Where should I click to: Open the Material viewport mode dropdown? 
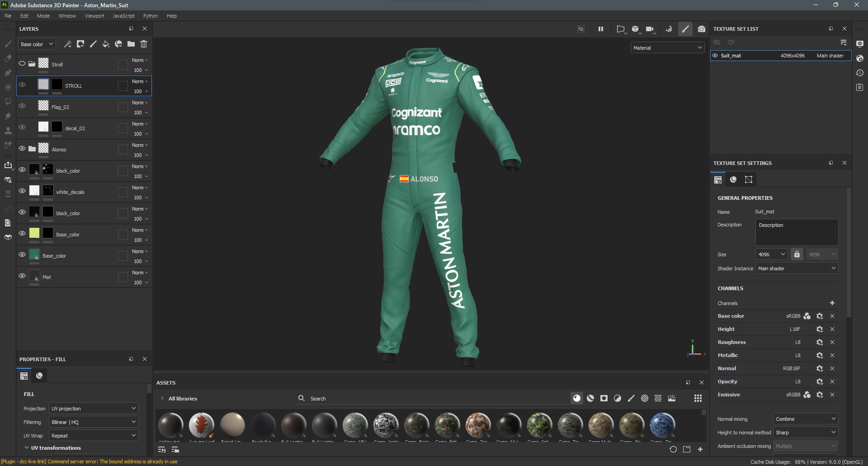point(667,47)
